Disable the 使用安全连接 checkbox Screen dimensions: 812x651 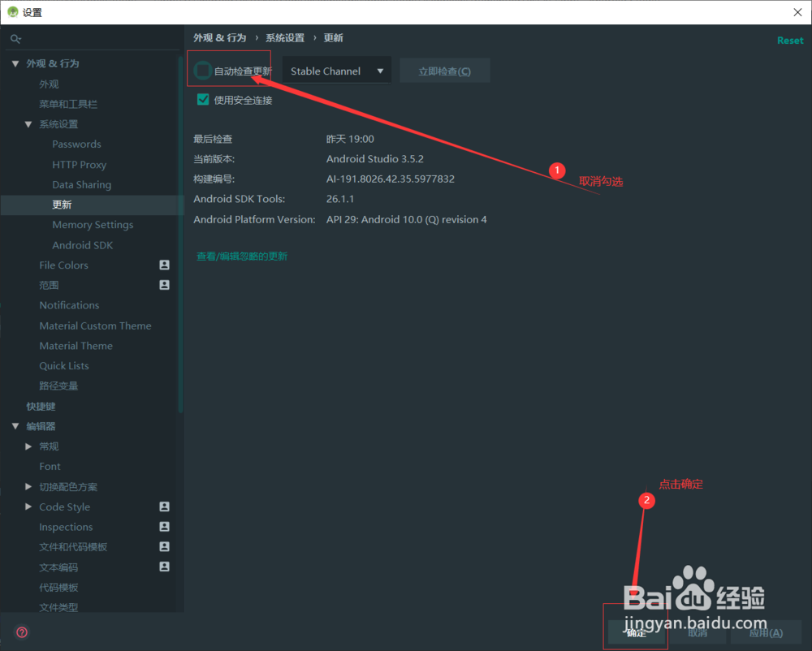click(201, 100)
